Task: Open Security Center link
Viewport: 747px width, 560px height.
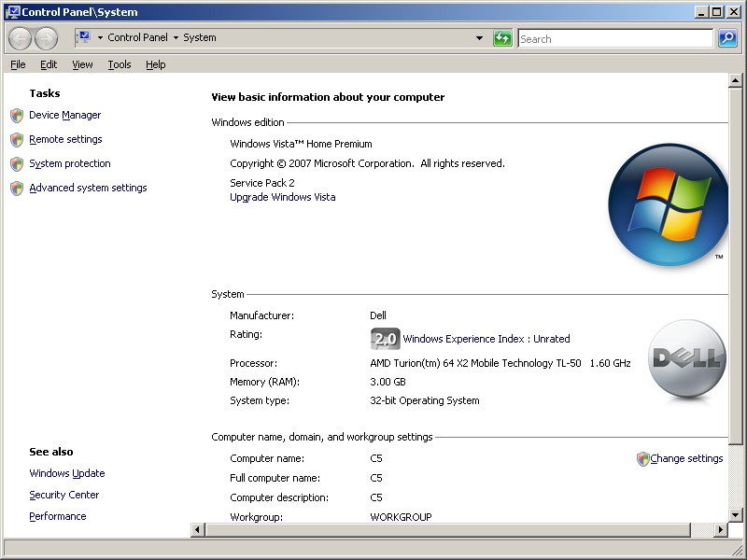Action: [x=64, y=496]
